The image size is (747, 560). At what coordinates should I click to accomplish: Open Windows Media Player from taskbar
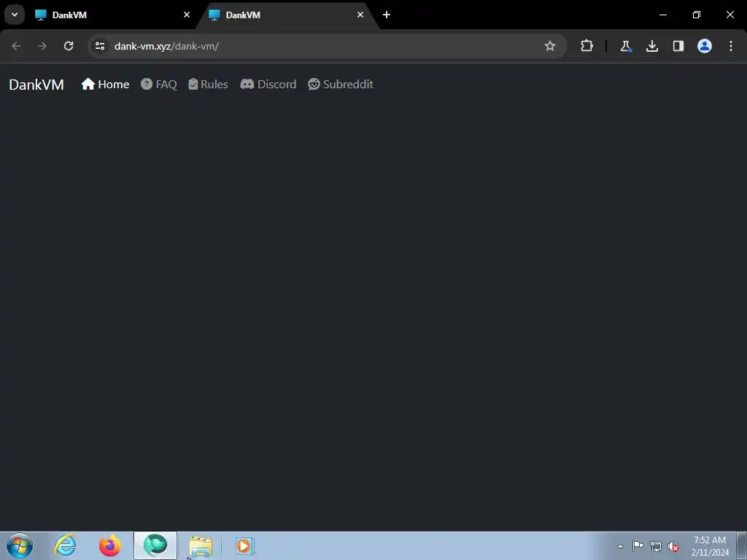pyautogui.click(x=245, y=545)
